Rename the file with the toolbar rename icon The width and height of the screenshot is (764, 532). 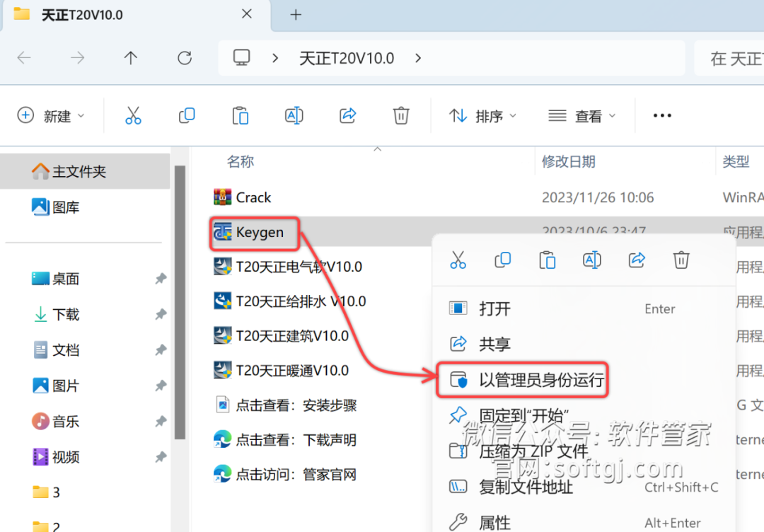coord(294,115)
